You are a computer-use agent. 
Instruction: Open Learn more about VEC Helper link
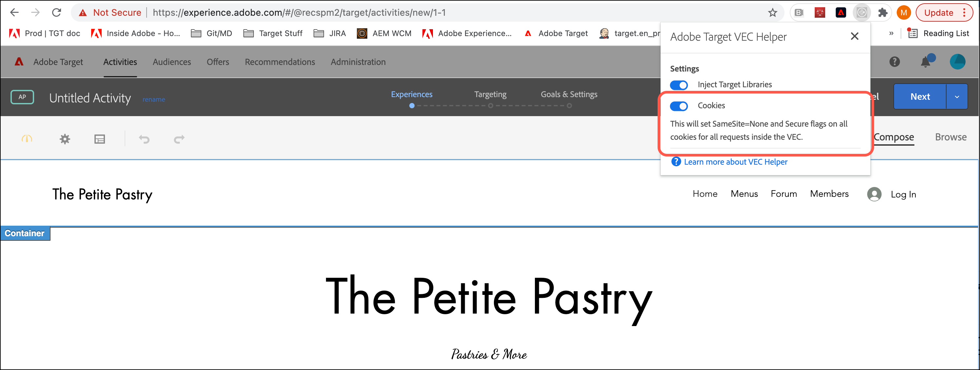point(735,162)
